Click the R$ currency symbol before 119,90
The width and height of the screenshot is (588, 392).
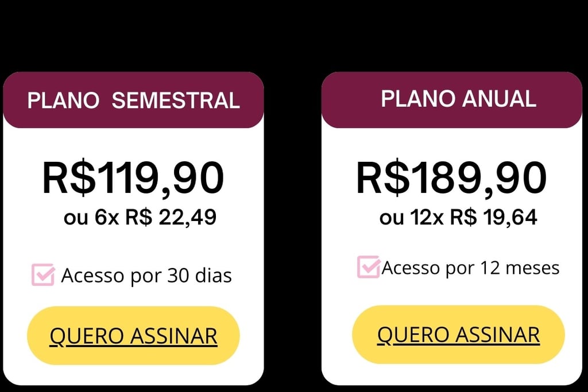[x=69, y=177]
